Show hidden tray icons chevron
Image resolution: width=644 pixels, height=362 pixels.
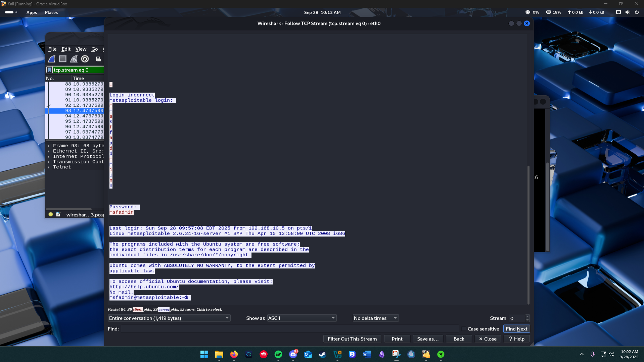tap(582, 354)
